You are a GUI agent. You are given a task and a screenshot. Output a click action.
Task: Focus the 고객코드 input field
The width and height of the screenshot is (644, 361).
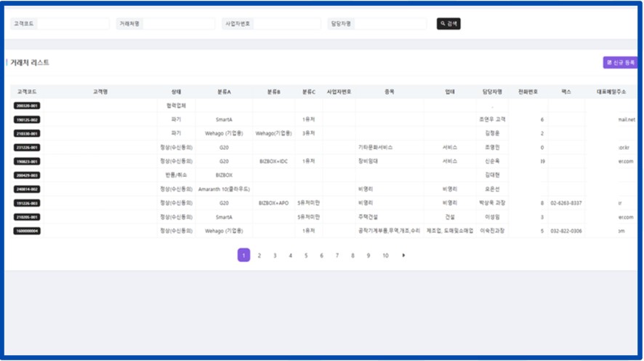68,24
